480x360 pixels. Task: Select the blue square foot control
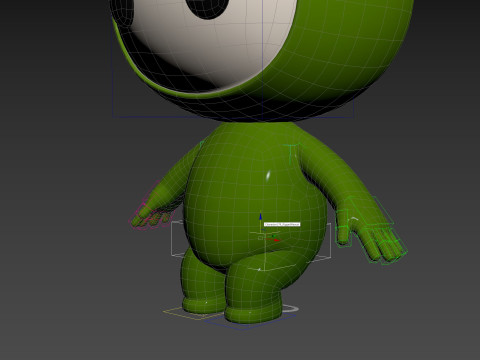[x=250, y=322]
